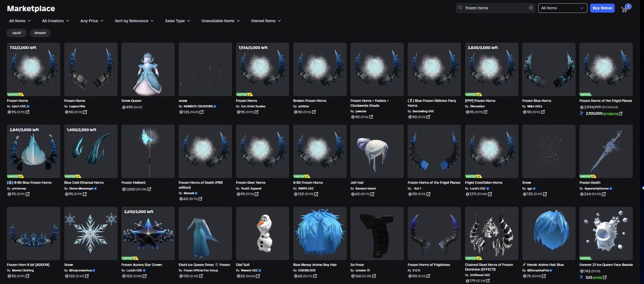Click the new-tab icon for Frigid Crestfallen Horns

(x=490, y=194)
